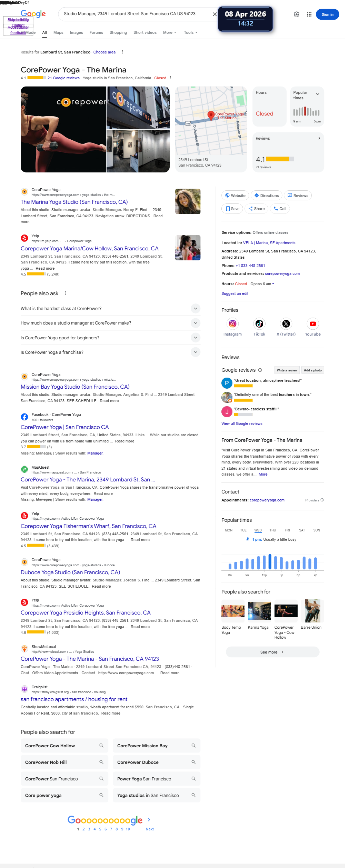Click the Save bookmark button
This screenshot has width=349, height=868.
coord(232,209)
